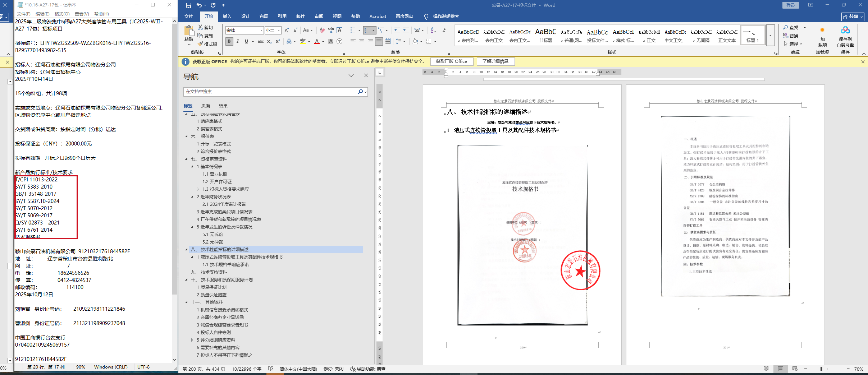Open the 格式(O) menu in Notepad
The image size is (868, 375).
click(x=62, y=14)
